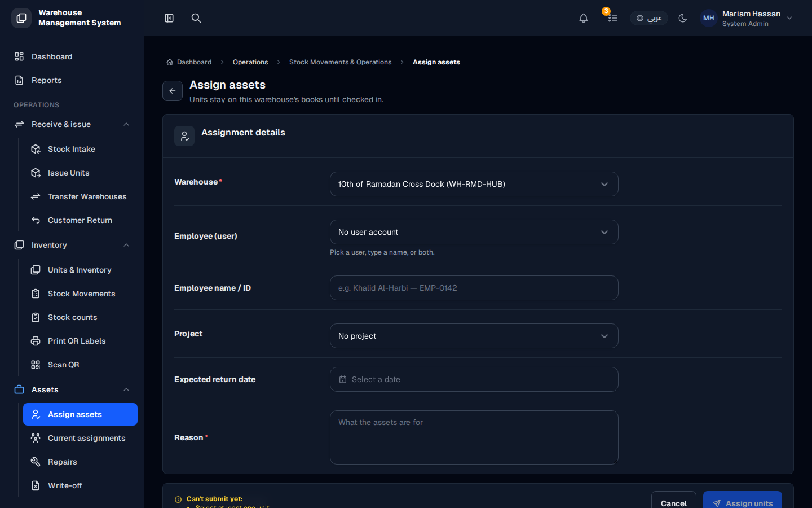This screenshot has height=508, width=812.
Task: Collapse the Assets section
Action: tap(72, 389)
